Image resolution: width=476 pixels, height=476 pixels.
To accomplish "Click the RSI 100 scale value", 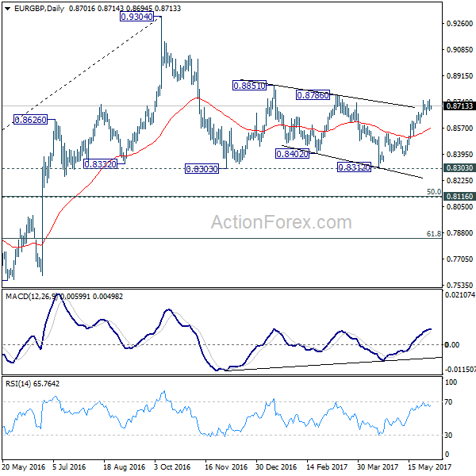I will [x=451, y=382].
